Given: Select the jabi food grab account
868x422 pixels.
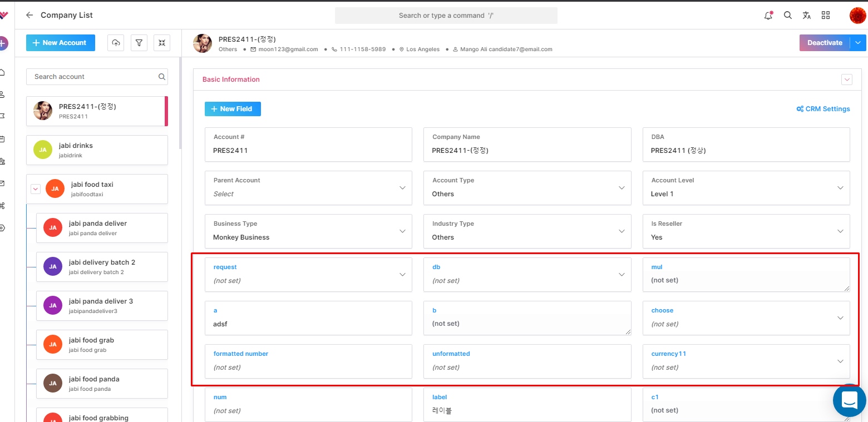Looking at the screenshot, I should point(102,345).
